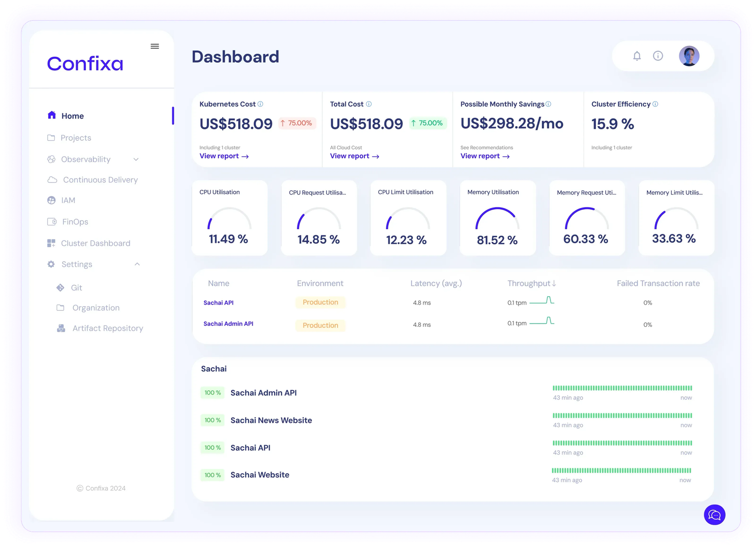
Task: Click the Kubernetes Cost info icon
Action: click(x=260, y=104)
